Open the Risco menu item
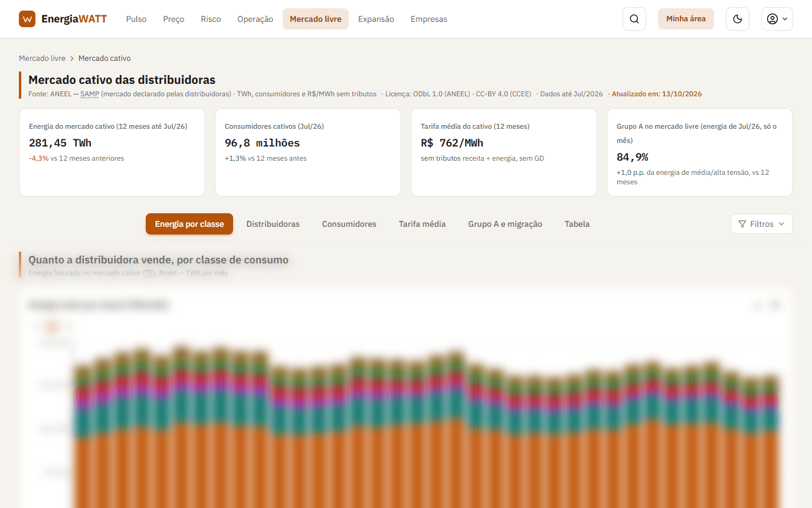The image size is (812, 508). pos(211,19)
